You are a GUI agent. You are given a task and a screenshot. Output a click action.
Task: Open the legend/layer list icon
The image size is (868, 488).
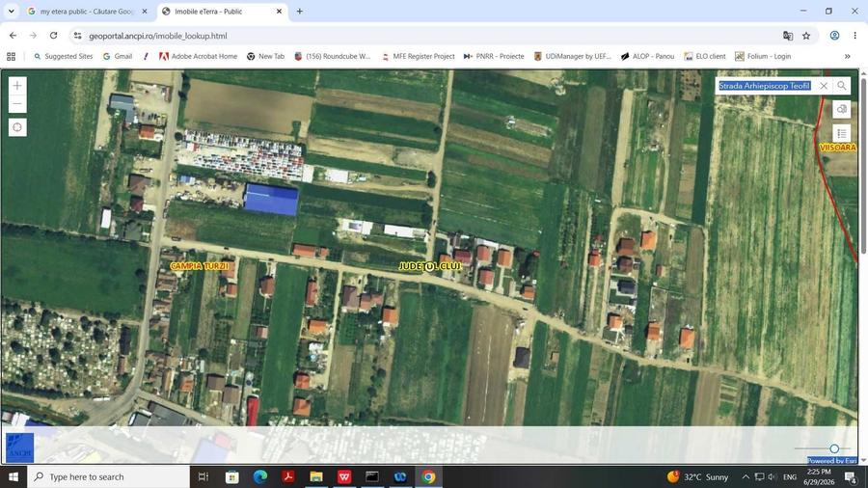point(841,133)
